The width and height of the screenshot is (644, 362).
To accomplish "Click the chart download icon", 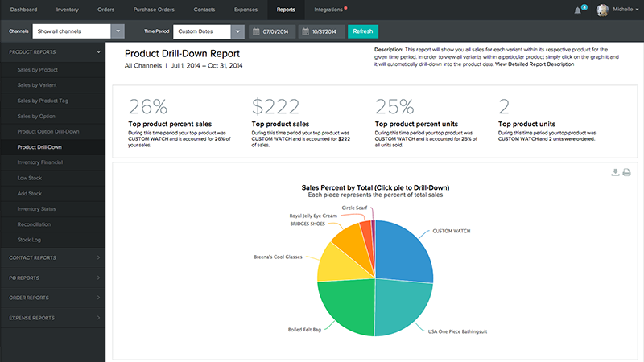I will pyautogui.click(x=616, y=172).
